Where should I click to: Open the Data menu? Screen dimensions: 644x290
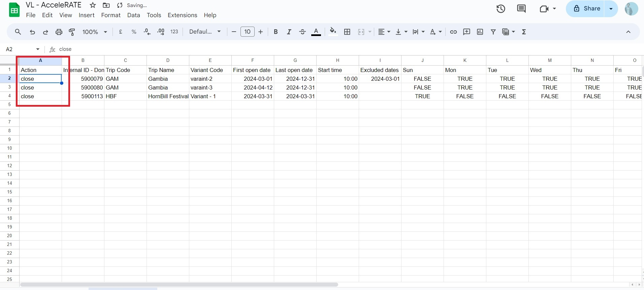(133, 15)
